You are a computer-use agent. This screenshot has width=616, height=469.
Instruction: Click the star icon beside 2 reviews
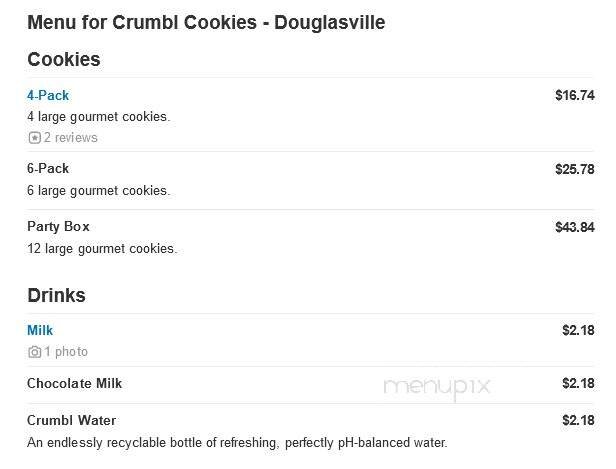pos(34,138)
